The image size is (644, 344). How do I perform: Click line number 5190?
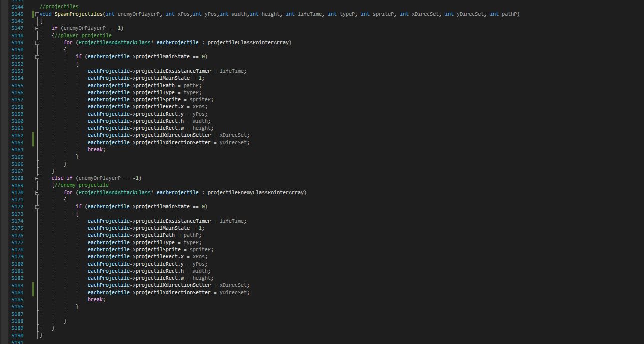(x=17, y=335)
